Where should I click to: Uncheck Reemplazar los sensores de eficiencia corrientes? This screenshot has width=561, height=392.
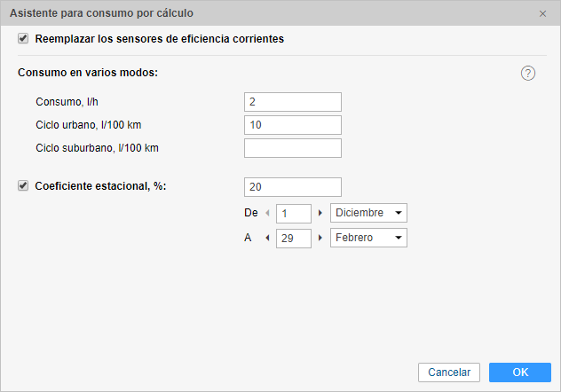click(x=23, y=38)
